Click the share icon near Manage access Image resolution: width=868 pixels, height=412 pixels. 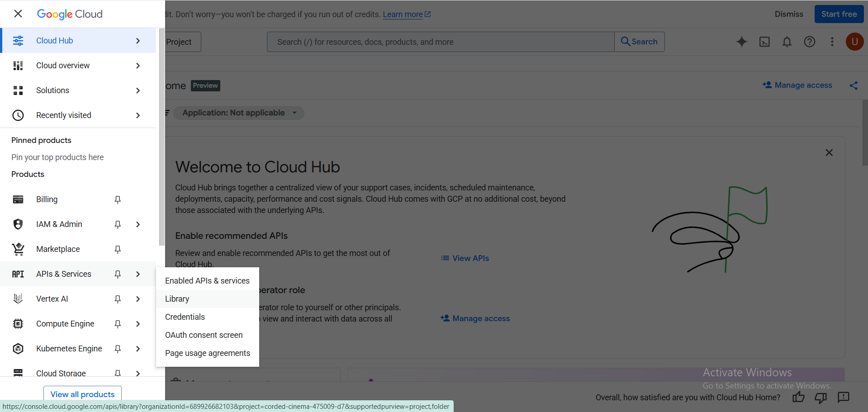pyautogui.click(x=854, y=85)
